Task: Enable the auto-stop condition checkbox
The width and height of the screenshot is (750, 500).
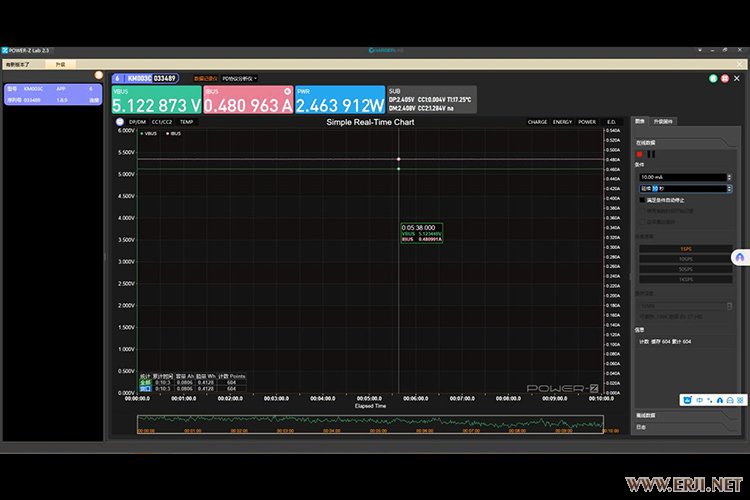Action: (x=642, y=199)
